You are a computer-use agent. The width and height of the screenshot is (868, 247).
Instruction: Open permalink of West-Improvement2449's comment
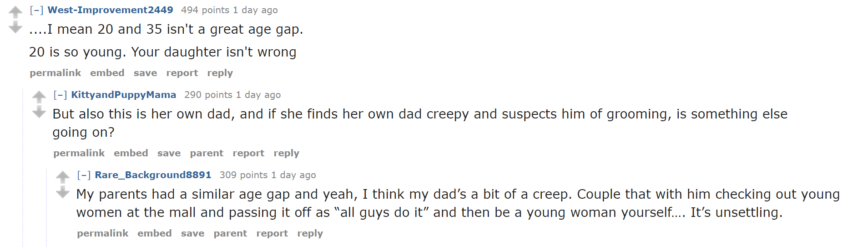tap(56, 73)
